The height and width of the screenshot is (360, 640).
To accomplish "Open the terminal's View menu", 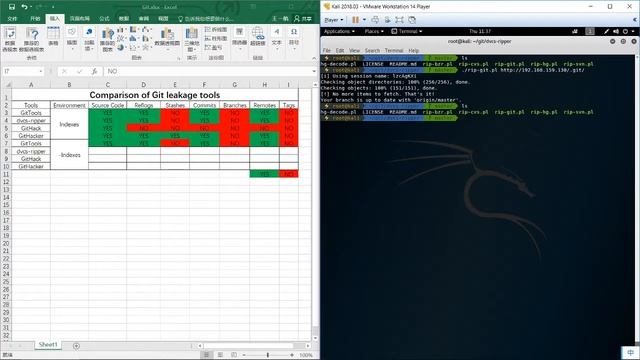I will tap(354, 51).
